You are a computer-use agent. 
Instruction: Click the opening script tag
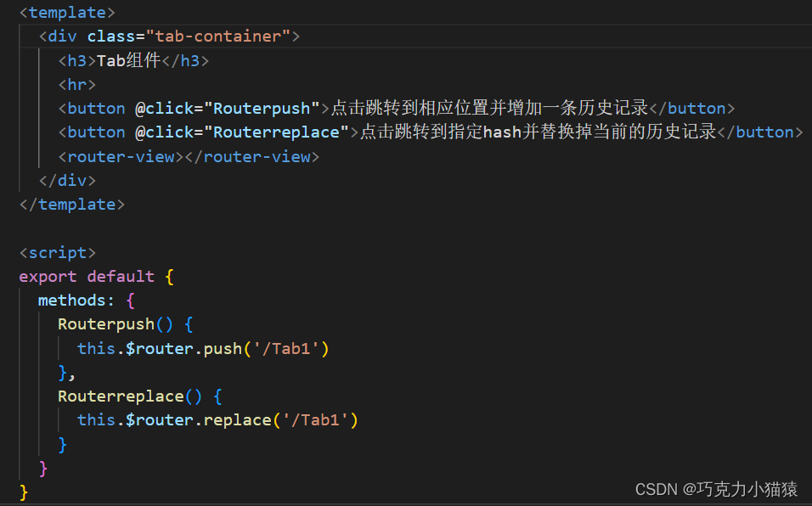[58, 252]
